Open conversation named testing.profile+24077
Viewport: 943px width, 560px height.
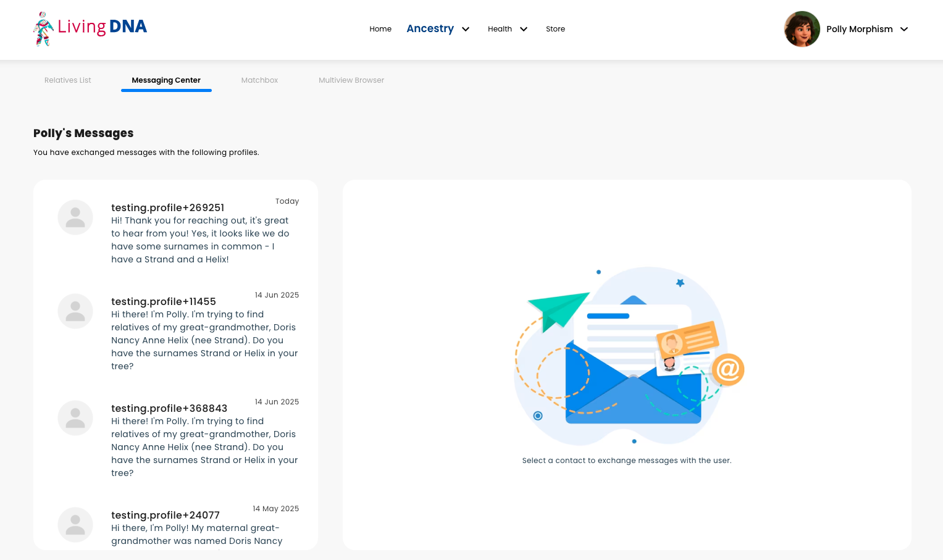166,515
